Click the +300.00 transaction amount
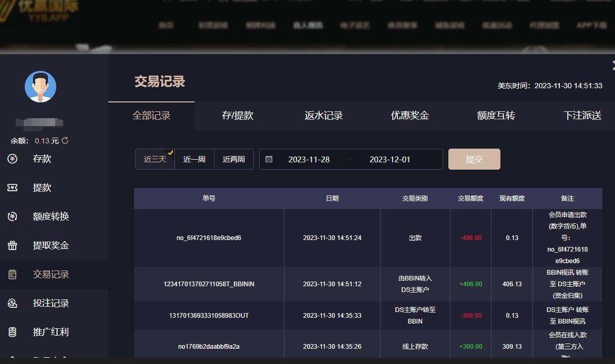This screenshot has width=615, height=364. tap(470, 346)
